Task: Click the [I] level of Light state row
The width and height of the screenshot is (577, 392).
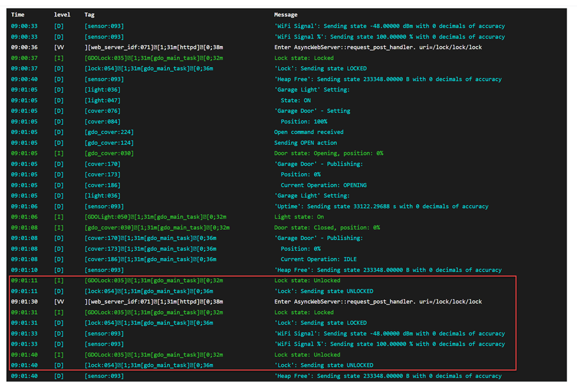Action: [59, 217]
